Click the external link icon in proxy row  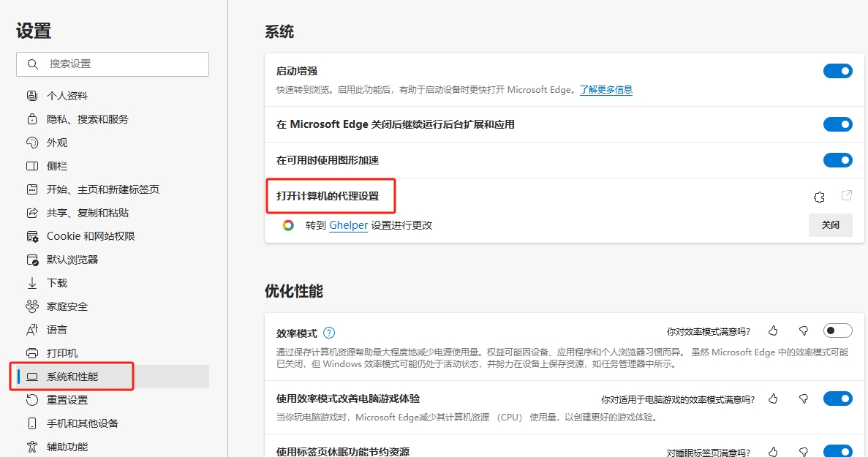846,195
